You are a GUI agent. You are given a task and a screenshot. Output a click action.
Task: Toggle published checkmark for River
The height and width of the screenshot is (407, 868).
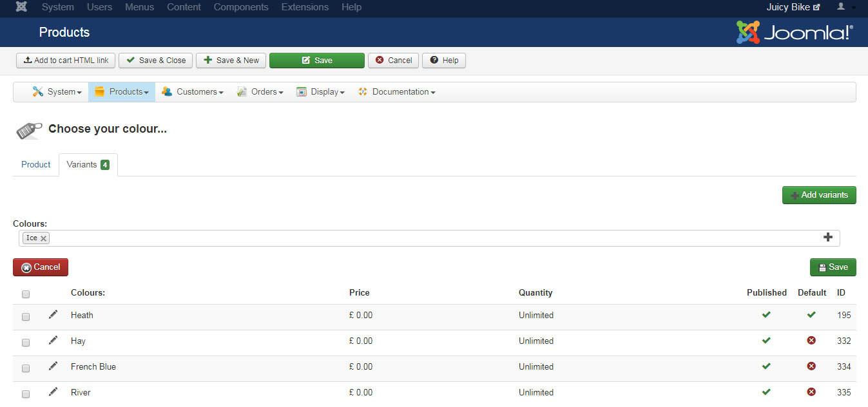(766, 392)
